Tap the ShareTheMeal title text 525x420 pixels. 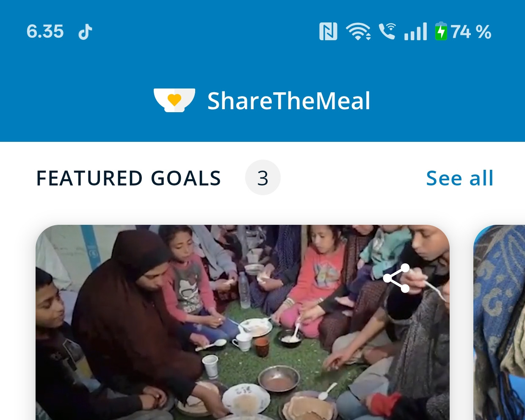(x=289, y=101)
